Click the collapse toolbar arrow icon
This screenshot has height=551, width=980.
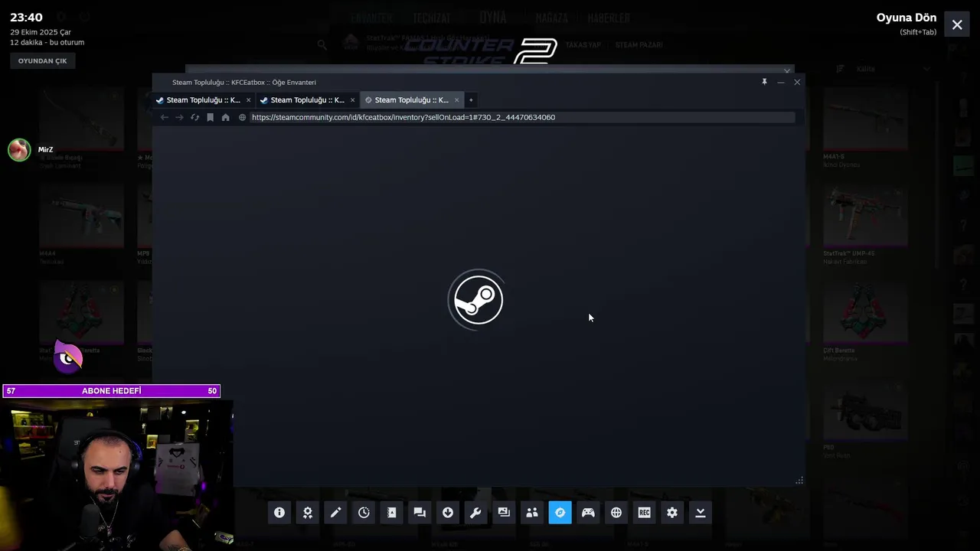[x=701, y=513]
